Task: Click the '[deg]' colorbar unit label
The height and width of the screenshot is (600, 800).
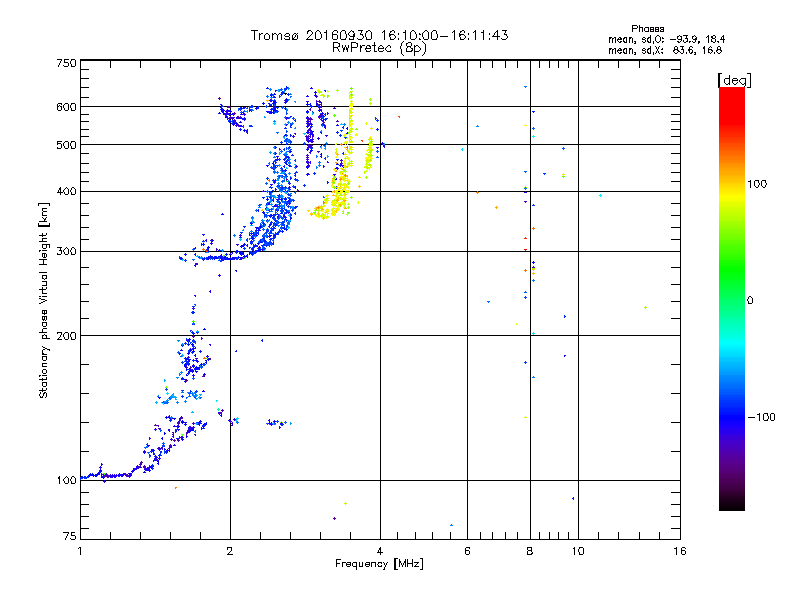Action: click(734, 80)
